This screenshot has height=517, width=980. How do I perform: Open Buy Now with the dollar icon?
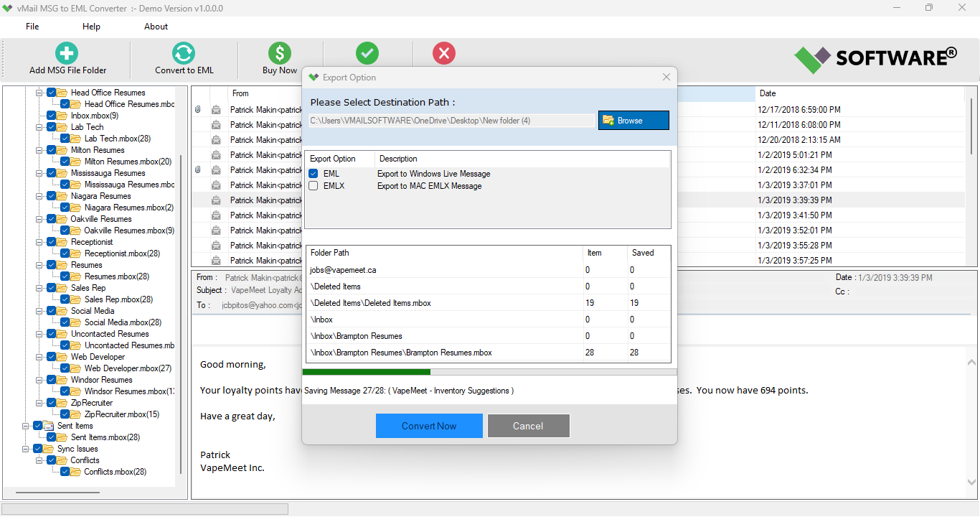pos(279,53)
